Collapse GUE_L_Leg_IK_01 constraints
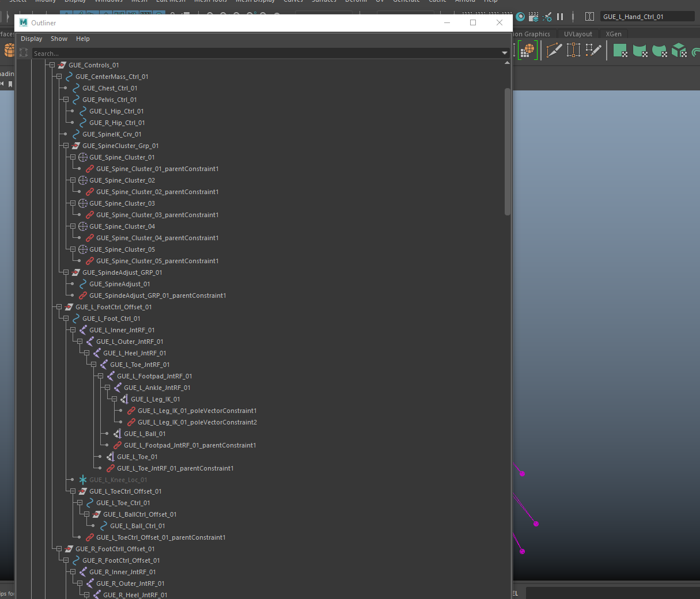The width and height of the screenshot is (700, 599). (x=114, y=399)
